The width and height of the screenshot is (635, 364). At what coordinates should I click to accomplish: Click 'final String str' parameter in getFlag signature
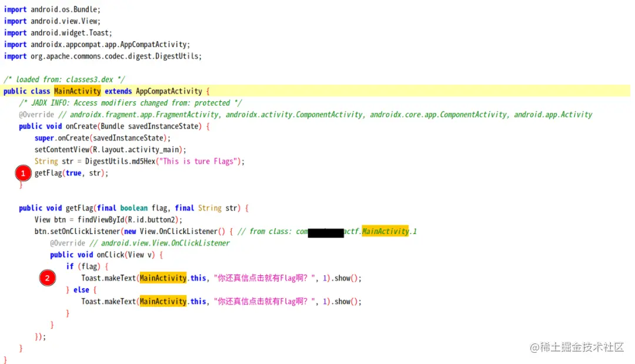pyautogui.click(x=206, y=208)
